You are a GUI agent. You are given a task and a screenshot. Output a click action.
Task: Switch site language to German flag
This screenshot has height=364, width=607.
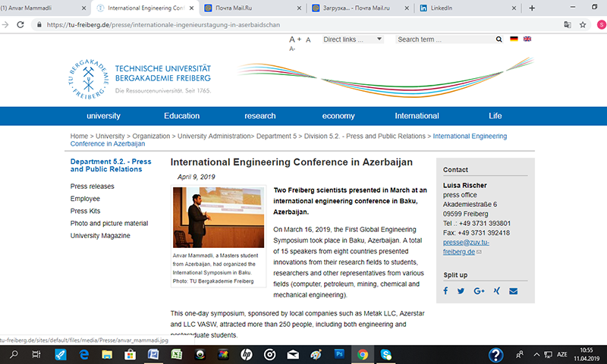point(514,39)
